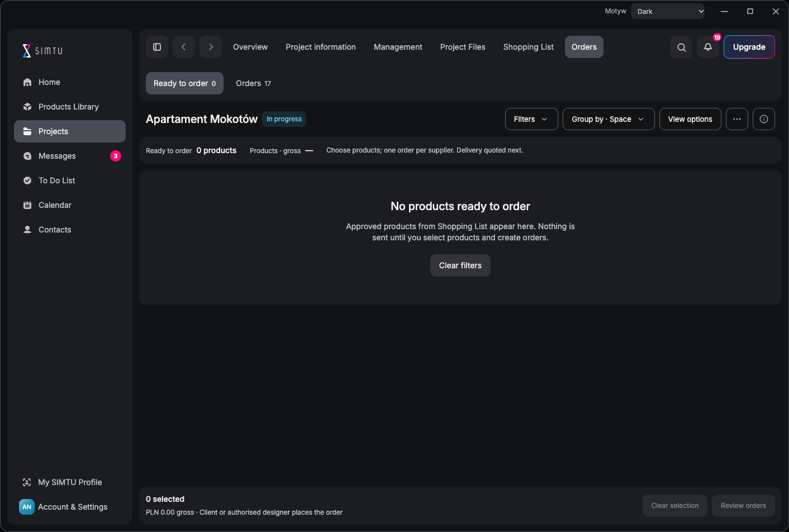Go forward with the right chevron
The height and width of the screenshot is (532, 789).
[x=211, y=47]
